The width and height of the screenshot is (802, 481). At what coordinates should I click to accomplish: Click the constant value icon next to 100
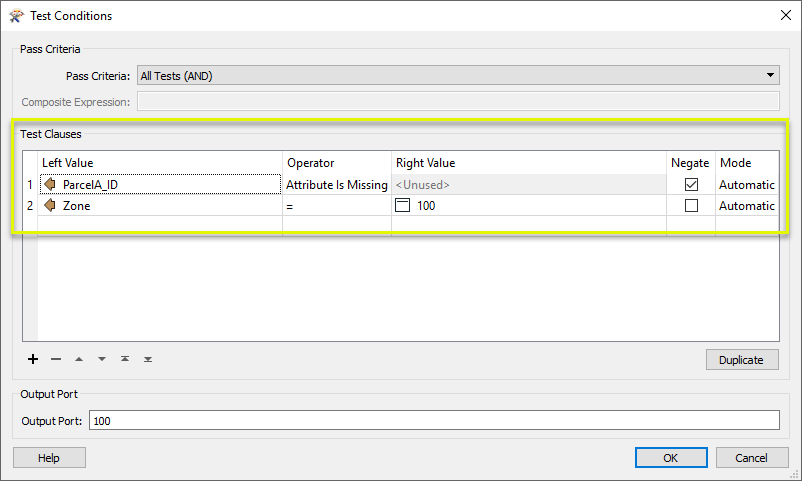pyautogui.click(x=403, y=205)
